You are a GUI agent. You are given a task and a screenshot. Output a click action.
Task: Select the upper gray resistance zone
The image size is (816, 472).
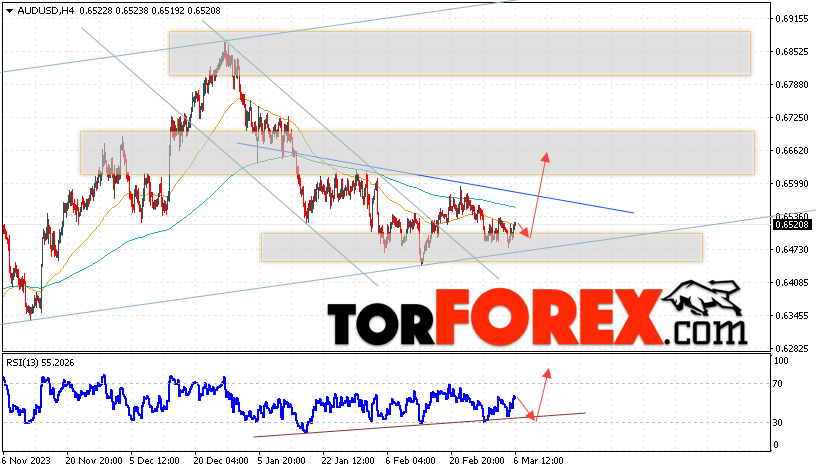(x=460, y=54)
